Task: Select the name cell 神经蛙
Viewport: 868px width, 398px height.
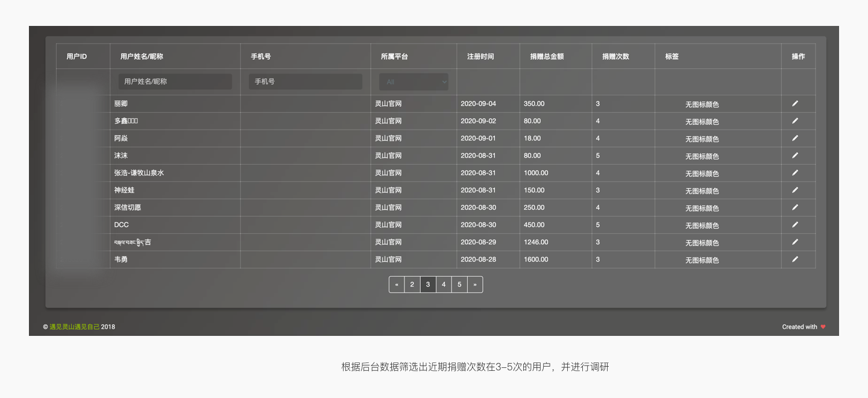Action: [x=124, y=190]
